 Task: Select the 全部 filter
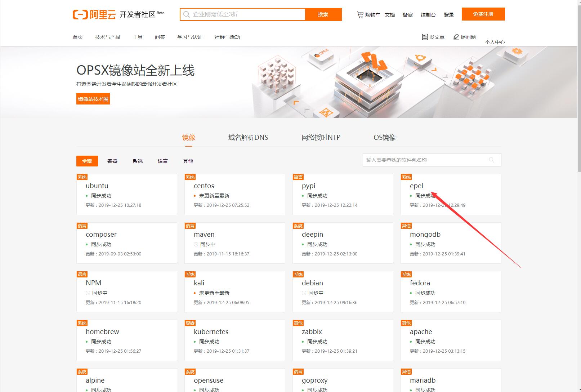point(87,161)
